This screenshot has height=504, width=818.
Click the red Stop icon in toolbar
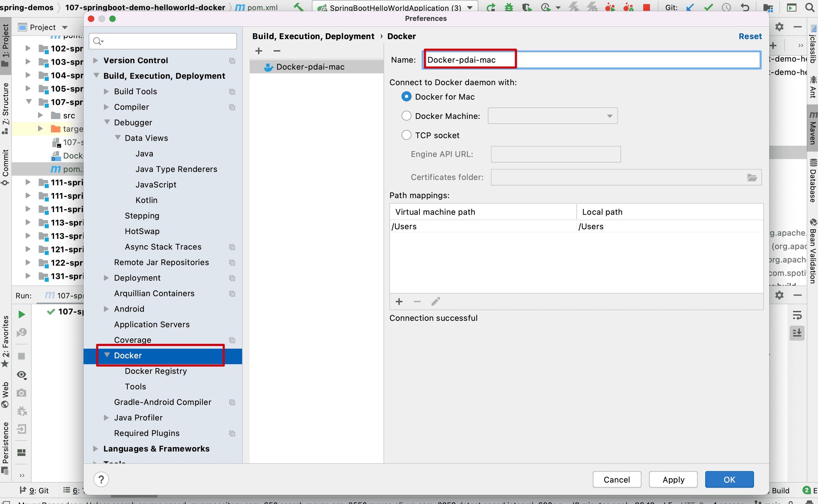coord(646,7)
